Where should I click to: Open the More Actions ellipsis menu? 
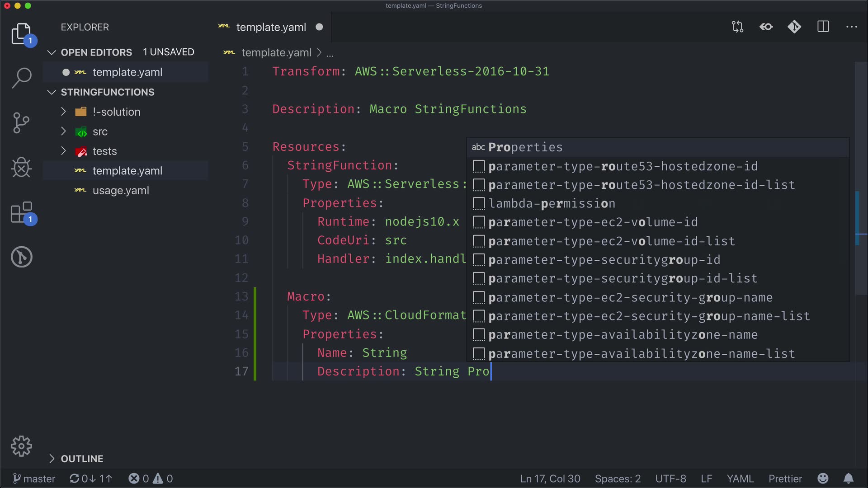click(852, 27)
